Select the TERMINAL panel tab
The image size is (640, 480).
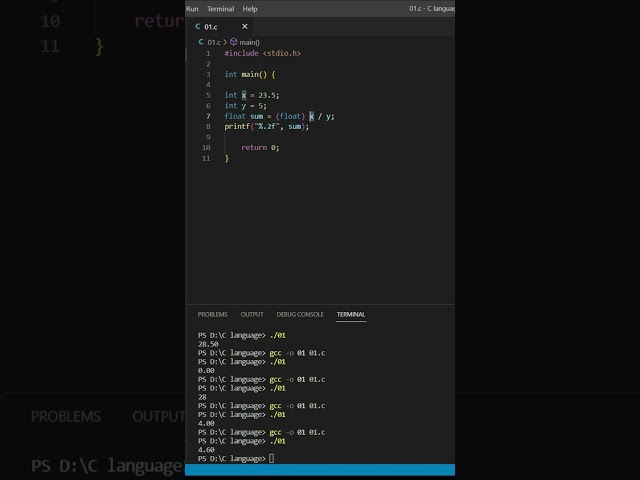pos(351,314)
